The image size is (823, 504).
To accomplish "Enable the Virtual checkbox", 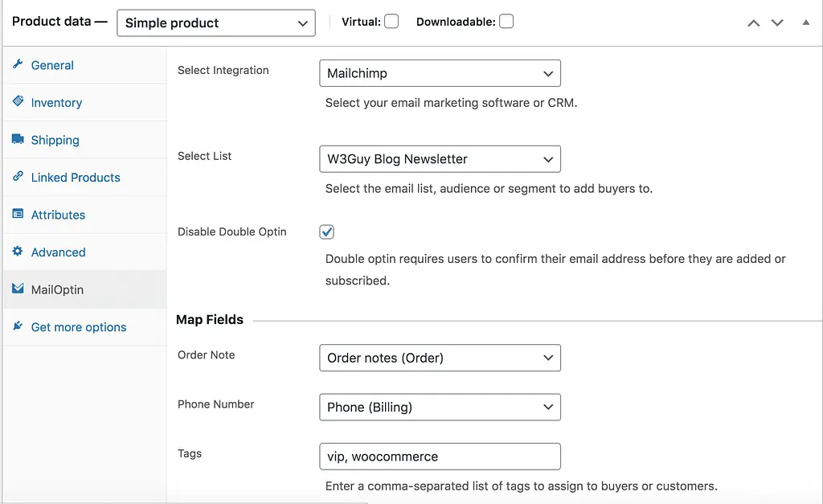I will pyautogui.click(x=391, y=22).
